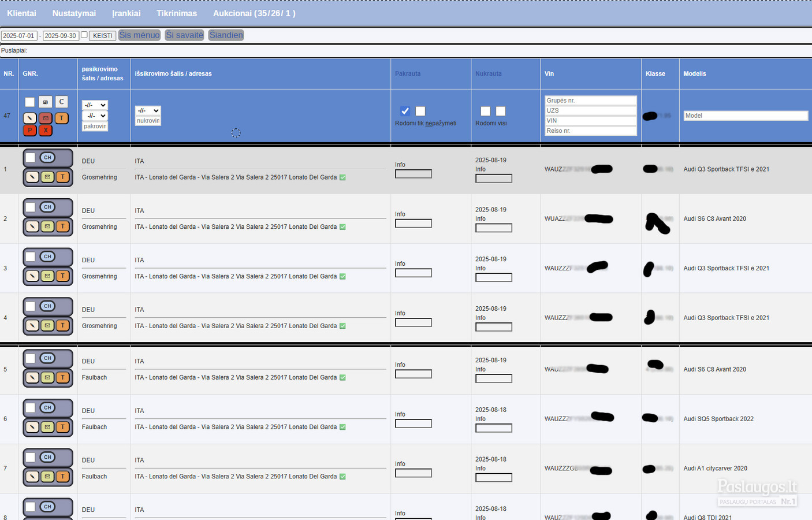Open the Aukcionai (35/26/1) menu
This screenshot has height=520, width=812.
point(254,13)
